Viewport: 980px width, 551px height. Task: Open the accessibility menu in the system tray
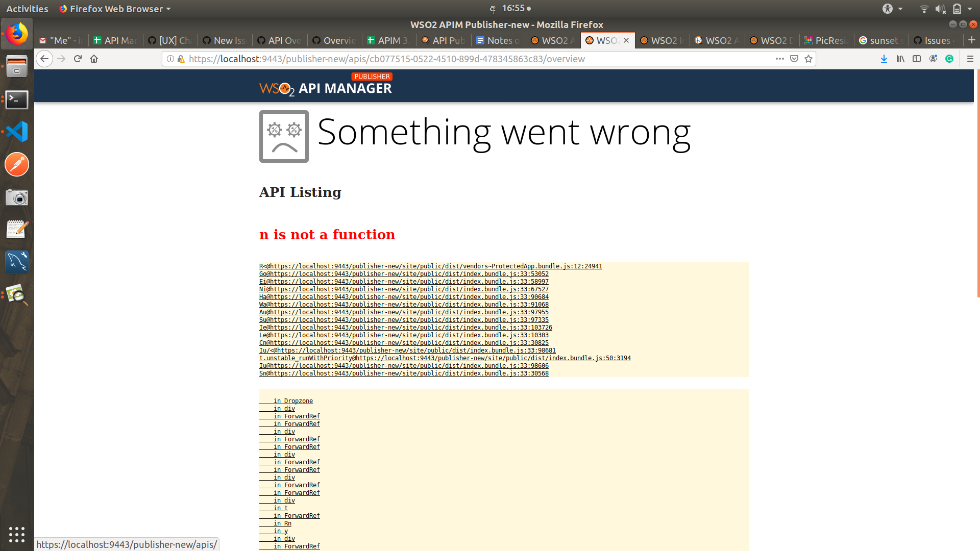pyautogui.click(x=887, y=9)
